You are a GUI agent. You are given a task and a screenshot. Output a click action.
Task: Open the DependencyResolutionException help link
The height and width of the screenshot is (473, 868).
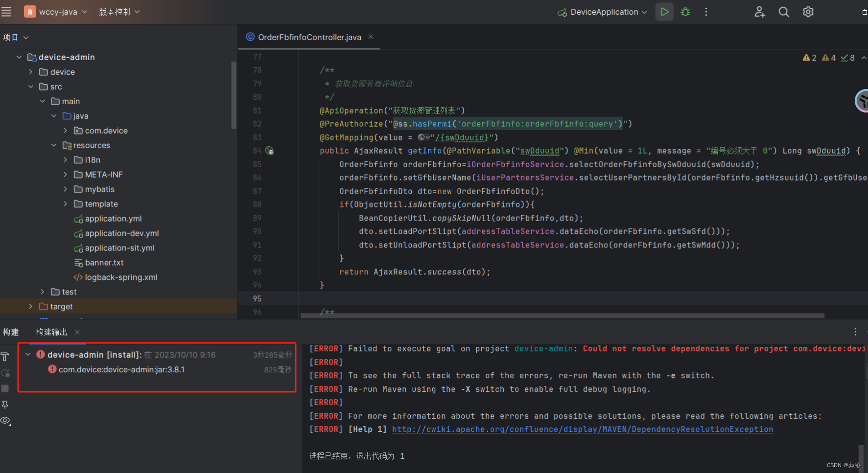pyautogui.click(x=583, y=429)
